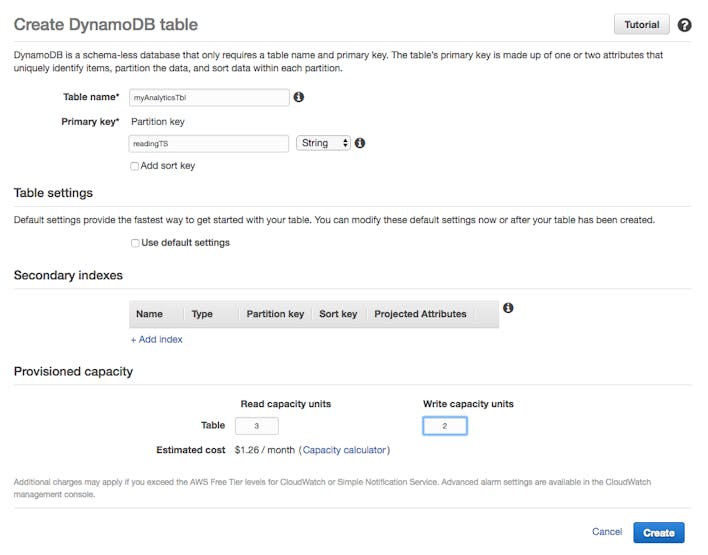Click the Write capacity units field
708x555 pixels.
coord(445,426)
